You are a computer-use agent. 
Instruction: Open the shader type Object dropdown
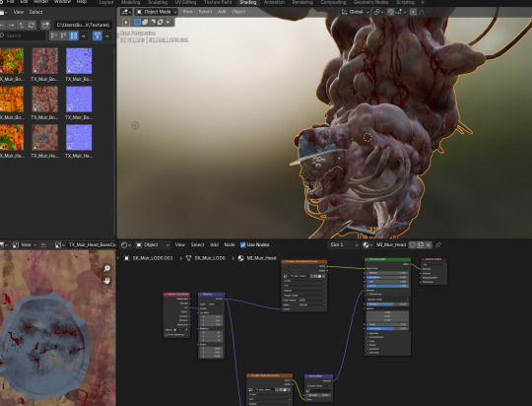tap(153, 244)
